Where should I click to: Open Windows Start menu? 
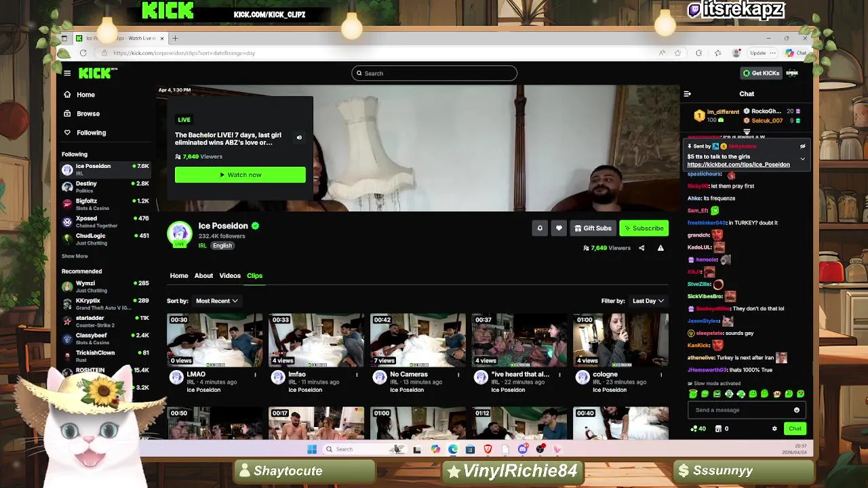pos(312,449)
